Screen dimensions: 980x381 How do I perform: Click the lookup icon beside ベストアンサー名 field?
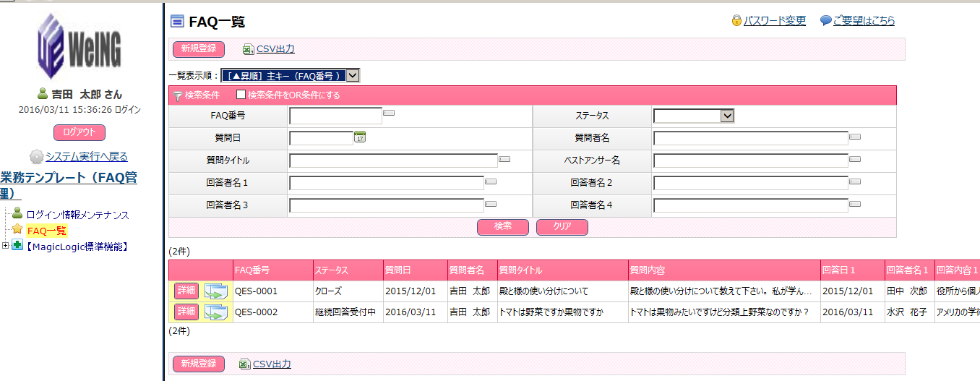click(x=854, y=159)
